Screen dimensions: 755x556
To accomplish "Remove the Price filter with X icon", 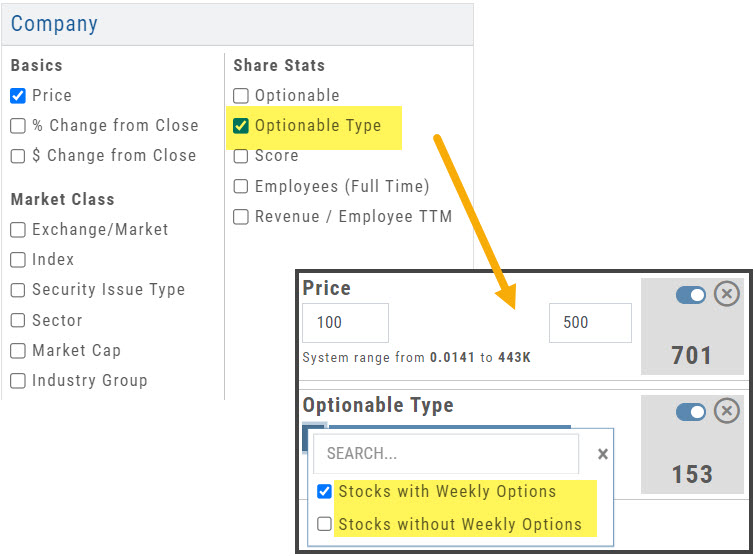I will tap(727, 294).
